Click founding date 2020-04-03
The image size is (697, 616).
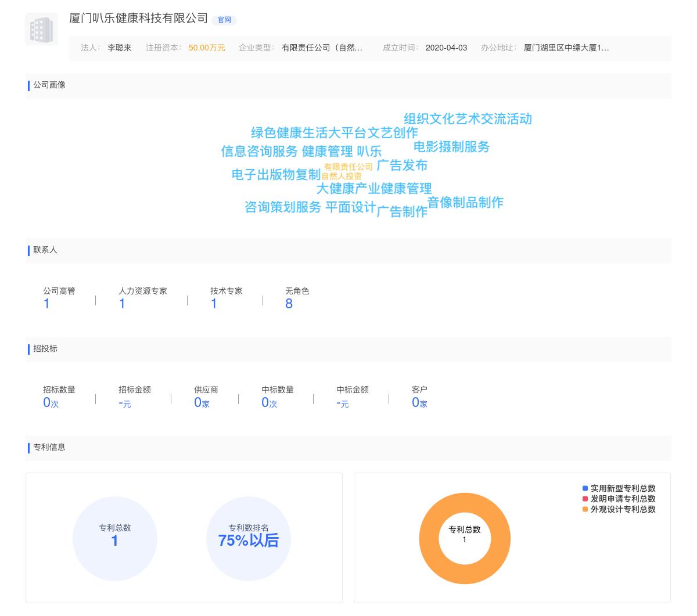(x=446, y=48)
